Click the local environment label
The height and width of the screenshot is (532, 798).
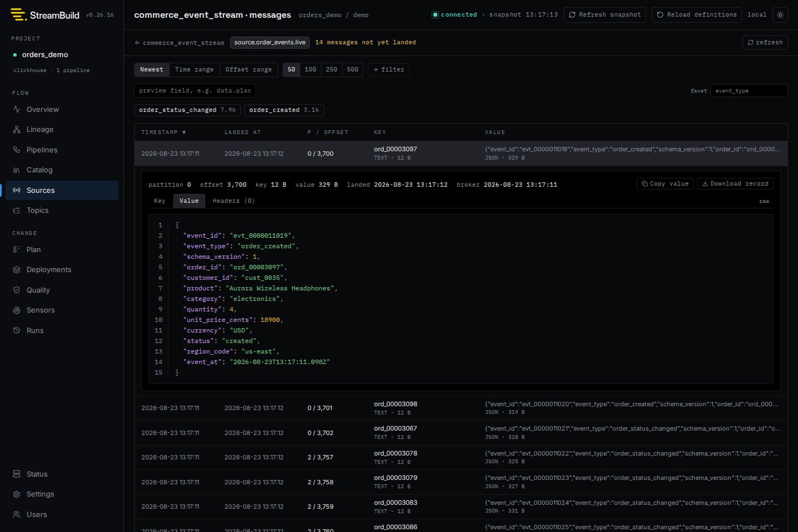(x=757, y=15)
